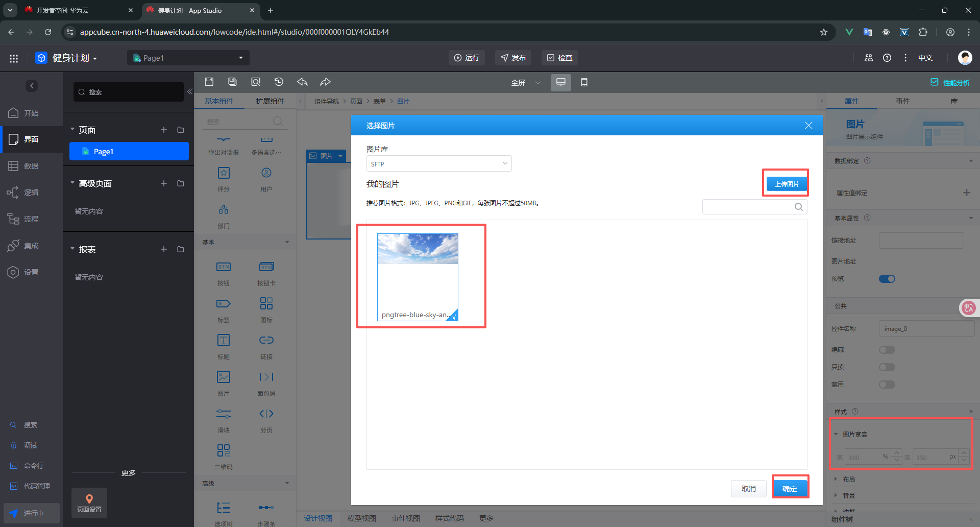Add a new page with plus icon
Screen dimensions: 980x527
click(164, 130)
